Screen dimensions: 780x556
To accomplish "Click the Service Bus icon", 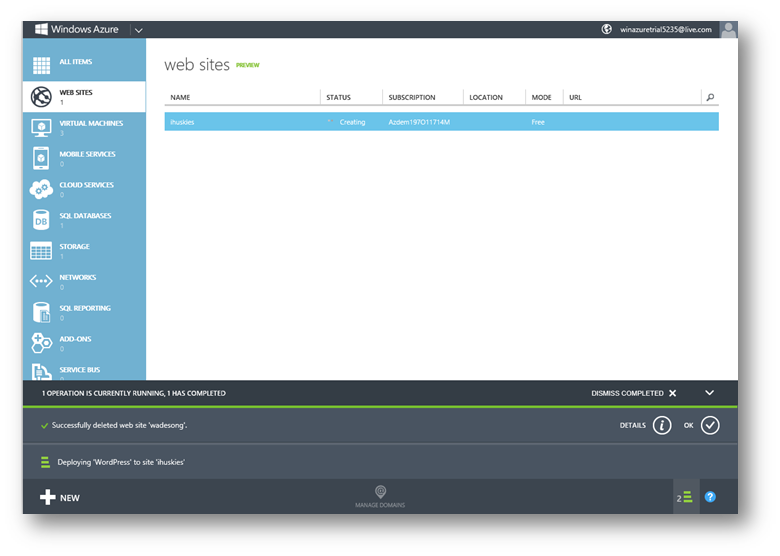I will pos(41,372).
